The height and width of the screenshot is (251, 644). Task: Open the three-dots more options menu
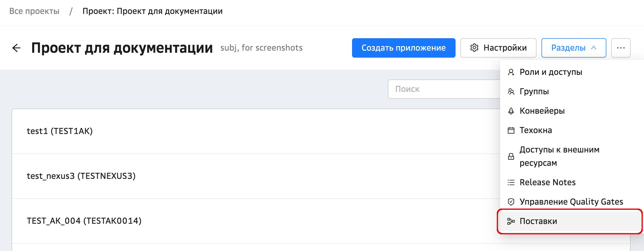point(621,48)
